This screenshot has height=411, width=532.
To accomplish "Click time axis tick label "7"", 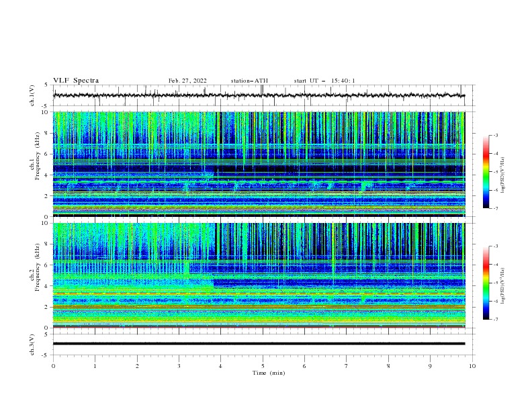I will (x=347, y=366).
